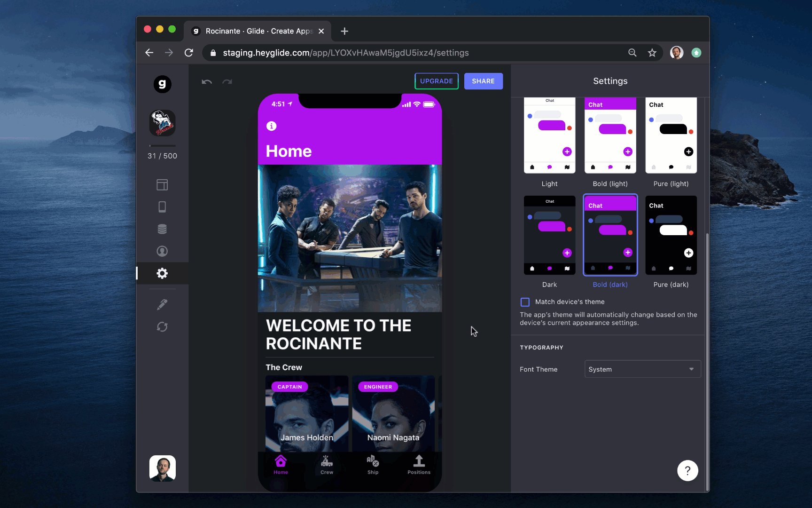The width and height of the screenshot is (812, 508).
Task: Select the Ship tab in preview
Action: click(373, 465)
